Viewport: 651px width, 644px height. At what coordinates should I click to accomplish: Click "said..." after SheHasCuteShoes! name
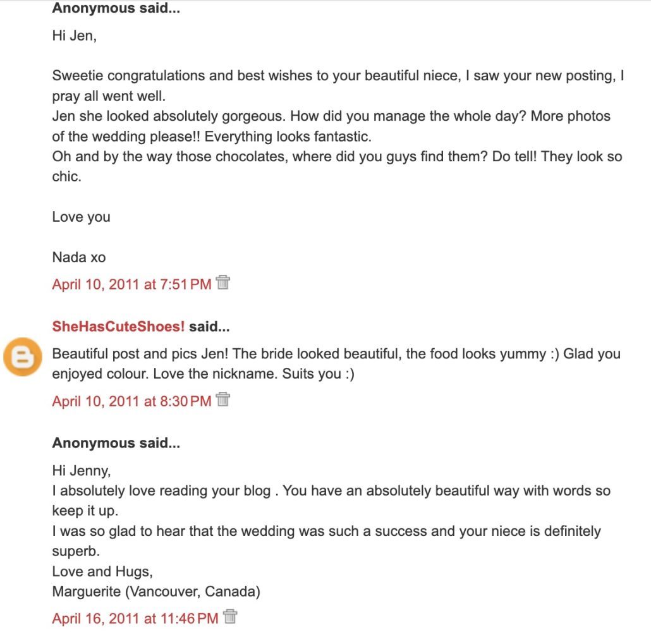pos(209,327)
